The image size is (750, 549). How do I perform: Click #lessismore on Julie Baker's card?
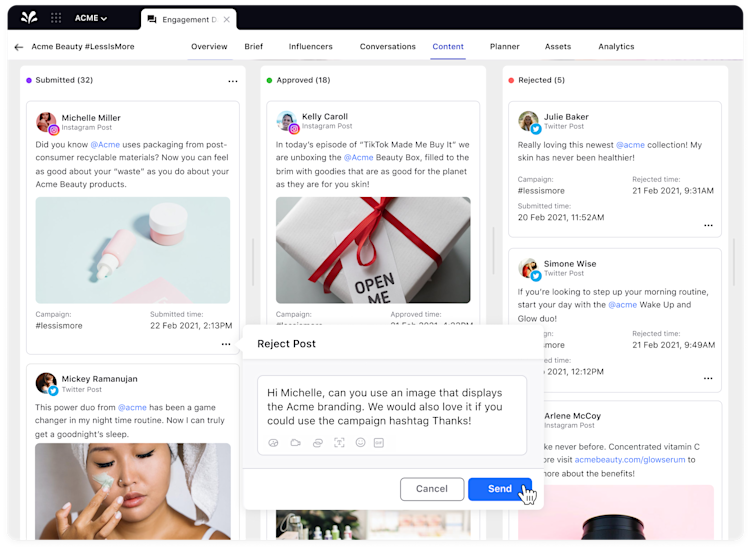pyautogui.click(x=541, y=190)
